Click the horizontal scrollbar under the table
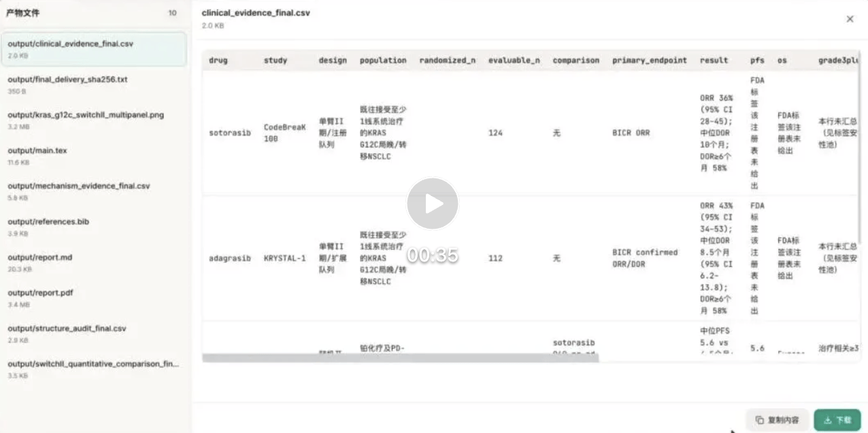The height and width of the screenshot is (433, 868). (401, 357)
